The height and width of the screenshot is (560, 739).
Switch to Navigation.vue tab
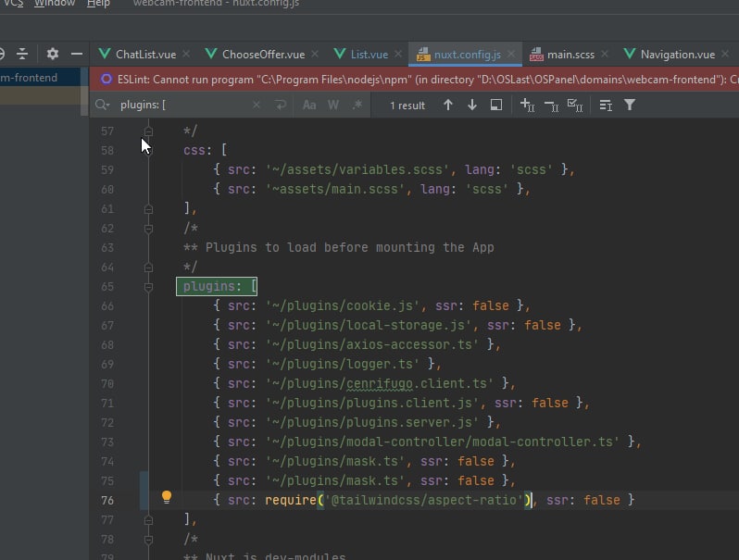click(677, 55)
